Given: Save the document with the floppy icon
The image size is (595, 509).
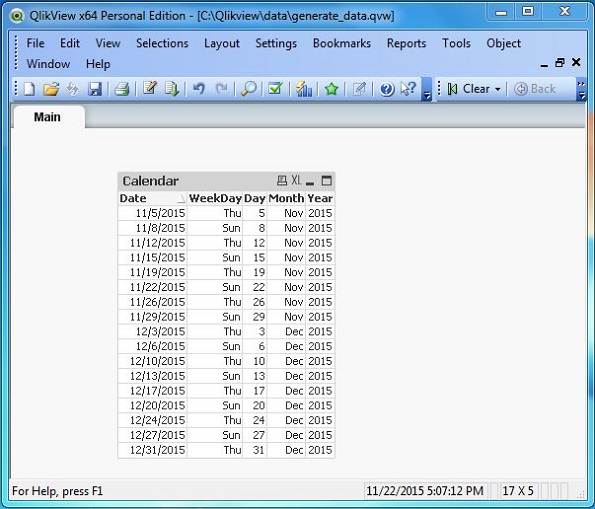Looking at the screenshot, I should point(95,89).
